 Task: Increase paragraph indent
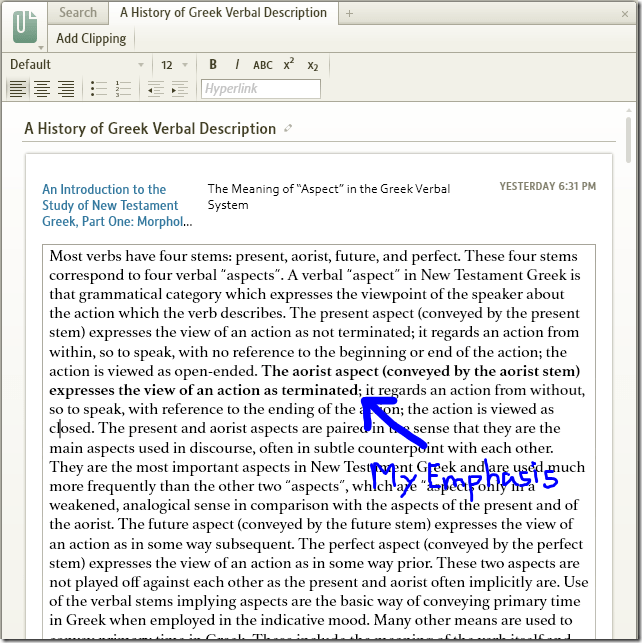181,89
